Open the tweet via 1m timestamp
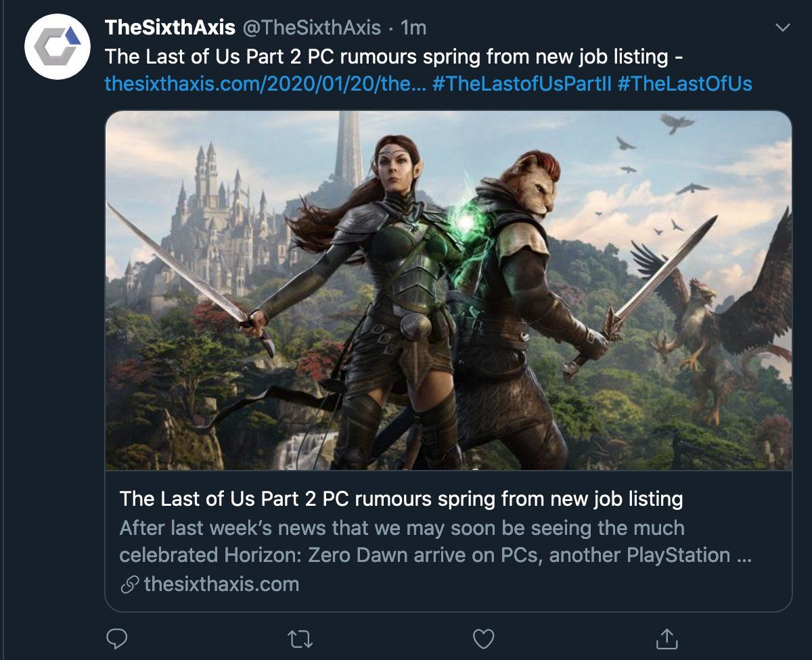 [413, 28]
